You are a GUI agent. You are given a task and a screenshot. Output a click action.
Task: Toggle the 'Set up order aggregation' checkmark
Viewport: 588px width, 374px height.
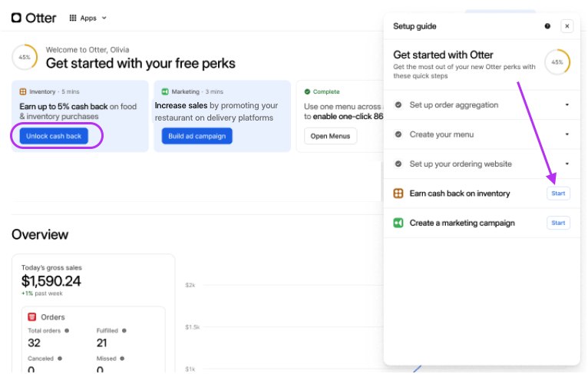(x=398, y=104)
